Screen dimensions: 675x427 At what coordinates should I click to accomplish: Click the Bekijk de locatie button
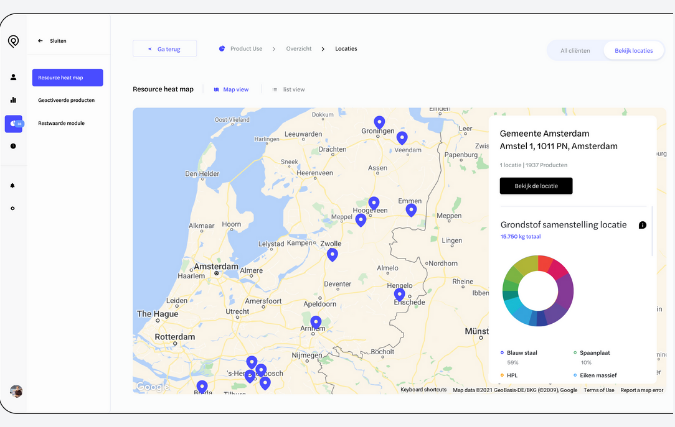(x=536, y=186)
